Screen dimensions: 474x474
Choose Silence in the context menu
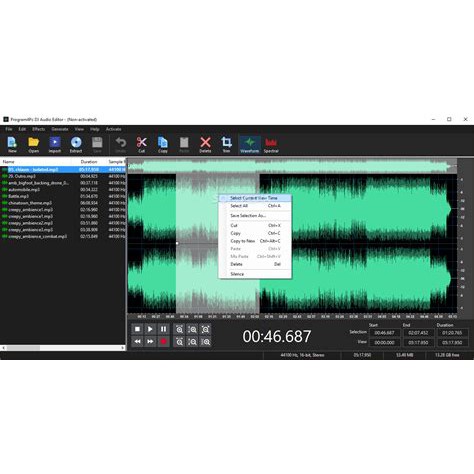[x=255, y=274]
